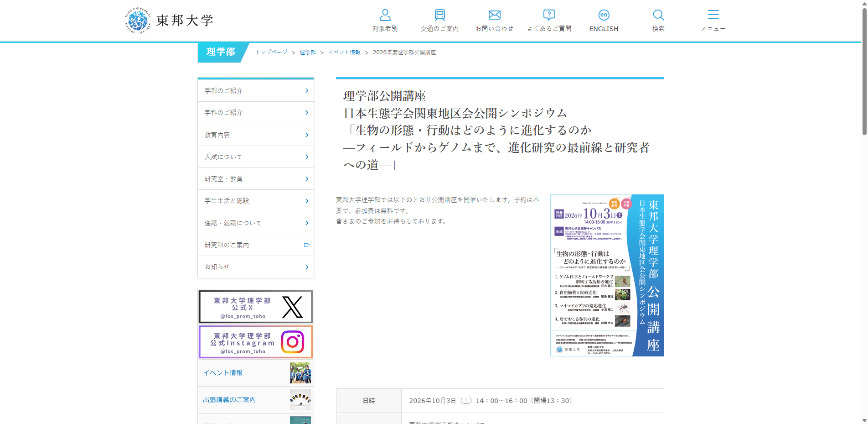Click the X logo on the 公式X banner
This screenshot has width=868, height=424.
point(293,307)
